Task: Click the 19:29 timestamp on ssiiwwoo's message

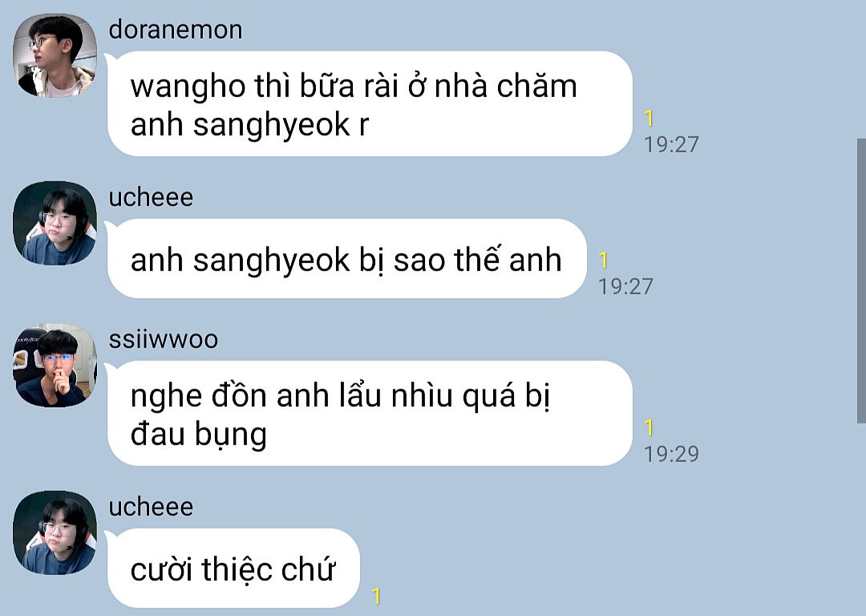Action: pyautogui.click(x=672, y=454)
